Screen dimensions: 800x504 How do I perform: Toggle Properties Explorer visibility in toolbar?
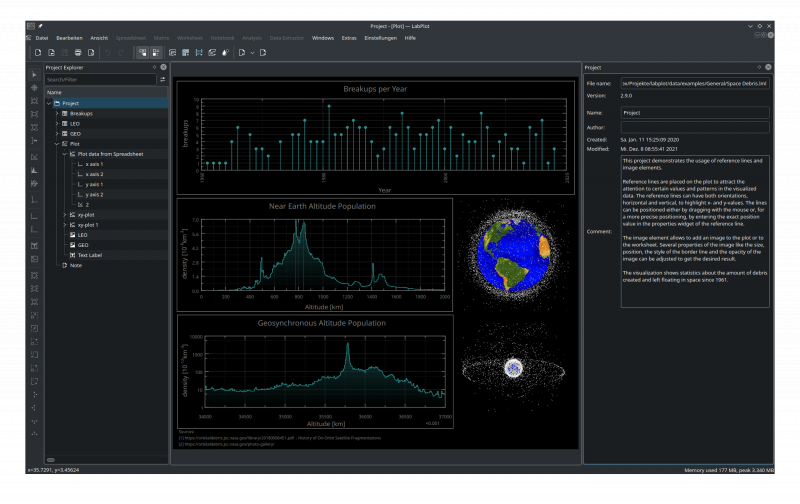click(156, 53)
